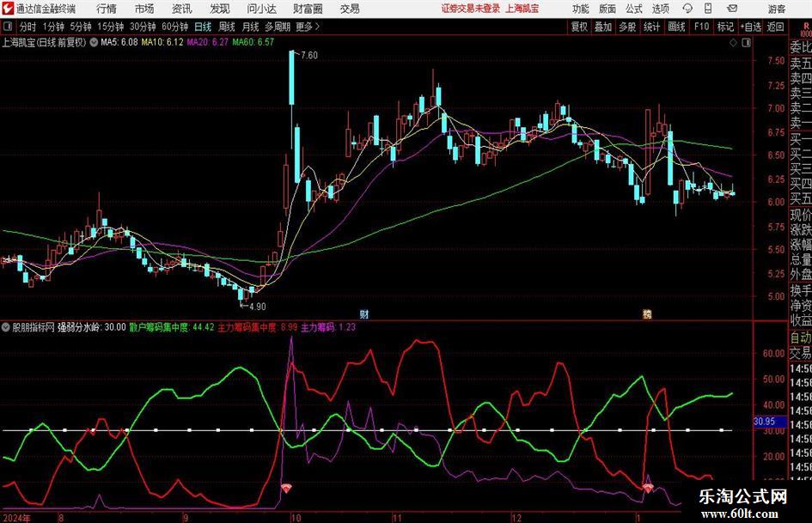Click the MA20: 6.27 label

(208, 42)
